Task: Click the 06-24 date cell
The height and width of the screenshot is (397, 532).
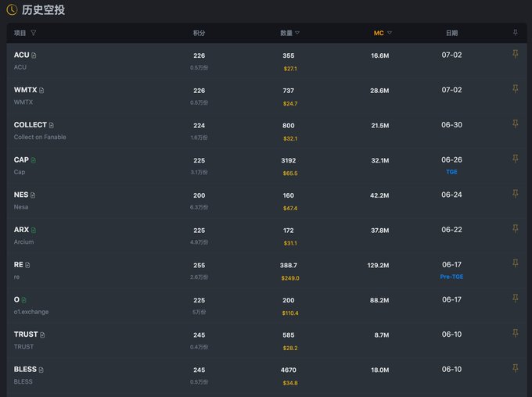Action: pos(451,195)
